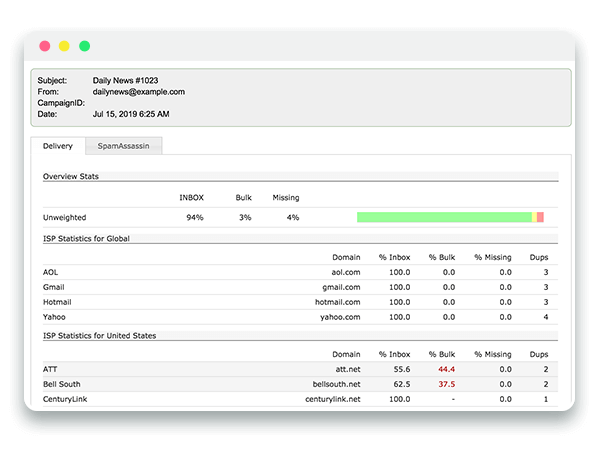This screenshot has height=449, width=600.
Task: Select the Hotmail ISP row
Action: coord(57,301)
